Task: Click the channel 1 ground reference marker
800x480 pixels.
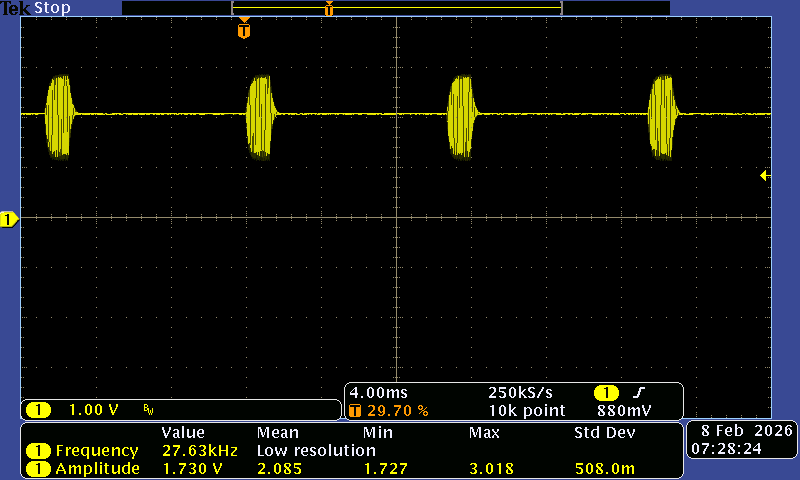Action: pos(8,219)
